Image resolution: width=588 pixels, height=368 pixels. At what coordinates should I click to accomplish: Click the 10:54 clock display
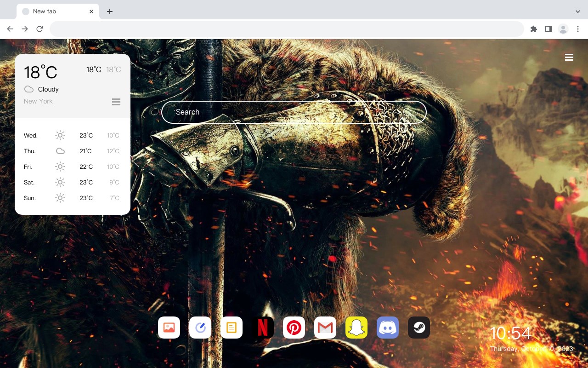click(x=510, y=333)
